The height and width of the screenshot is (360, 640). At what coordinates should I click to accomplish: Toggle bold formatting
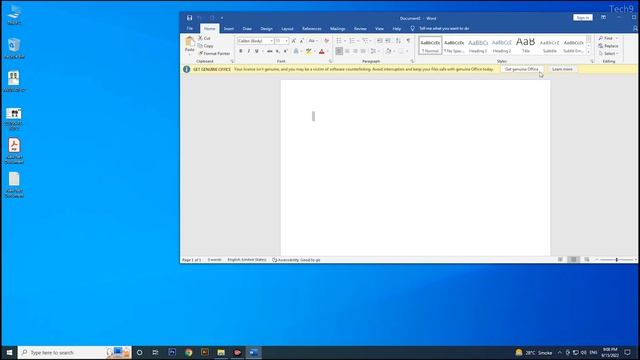click(x=241, y=51)
